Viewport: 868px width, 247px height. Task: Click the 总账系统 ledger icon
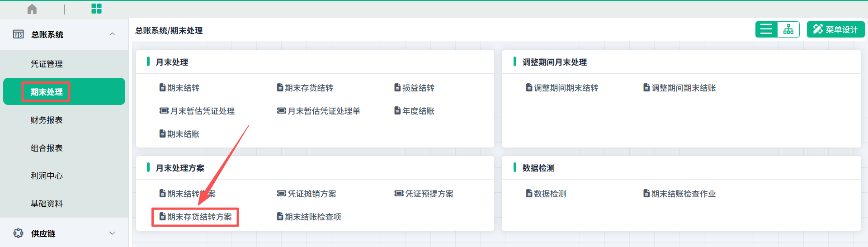[x=19, y=34]
